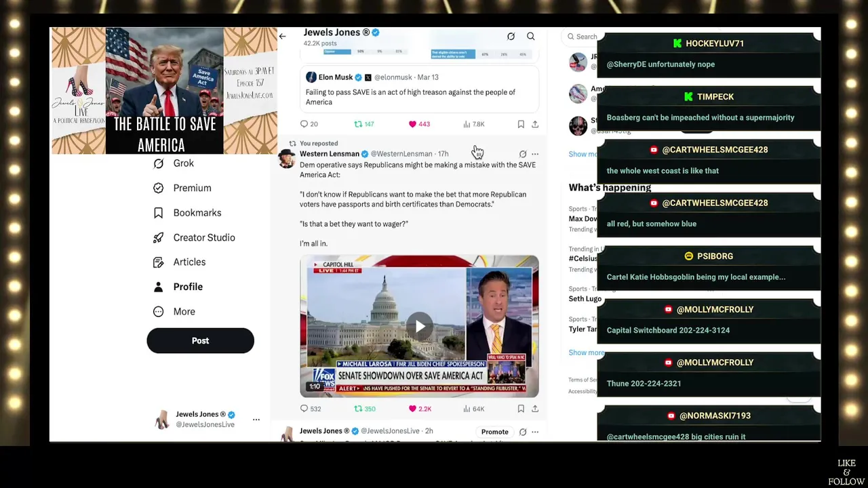Click Capital Switchboard 202-224-3124 message

(x=709, y=320)
